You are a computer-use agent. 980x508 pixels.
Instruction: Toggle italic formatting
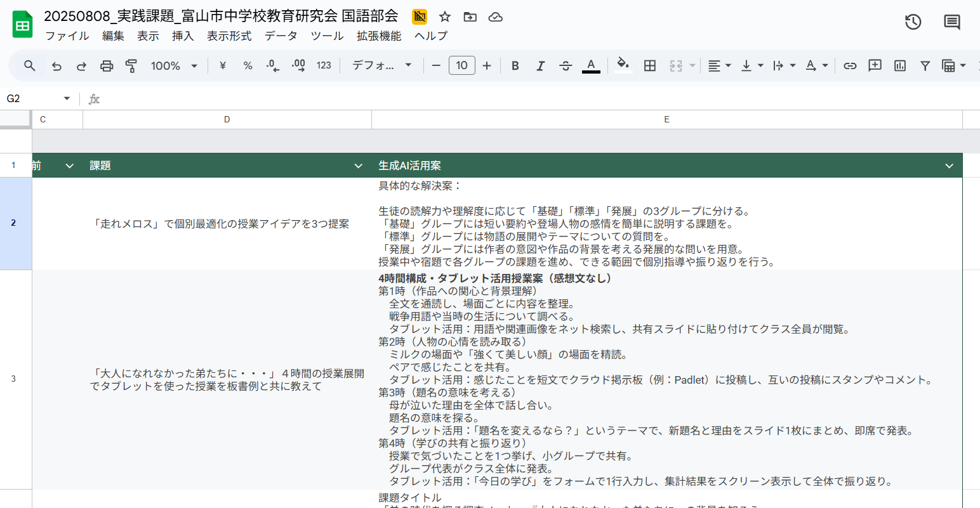click(x=540, y=66)
